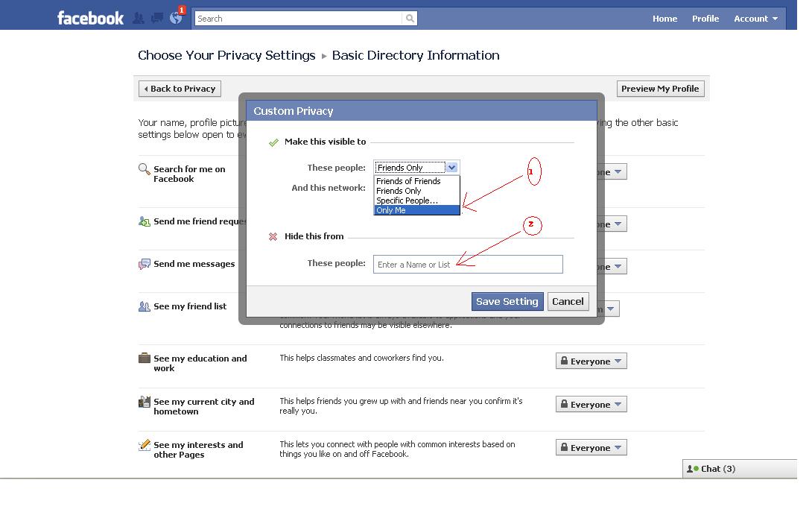Image resolution: width=812 pixels, height=521 pixels.
Task: Go to Home in the top bar
Action: pos(664,19)
